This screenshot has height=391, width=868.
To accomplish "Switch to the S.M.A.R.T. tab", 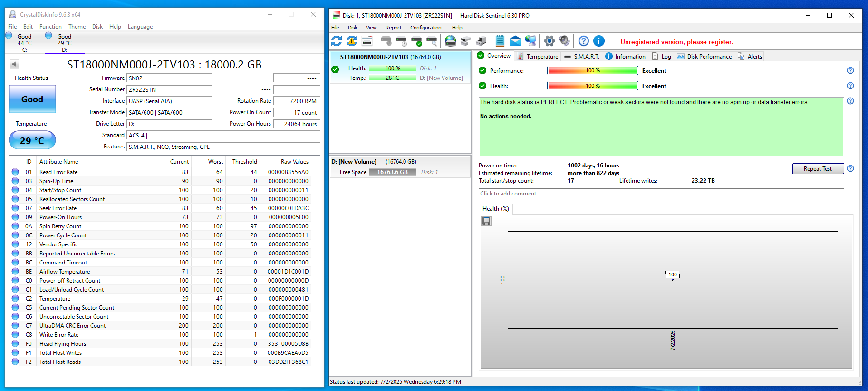I will tap(582, 56).
